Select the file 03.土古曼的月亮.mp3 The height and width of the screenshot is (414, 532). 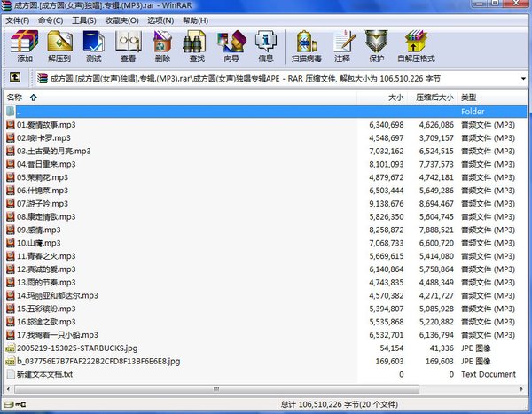pyautogui.click(x=54, y=151)
